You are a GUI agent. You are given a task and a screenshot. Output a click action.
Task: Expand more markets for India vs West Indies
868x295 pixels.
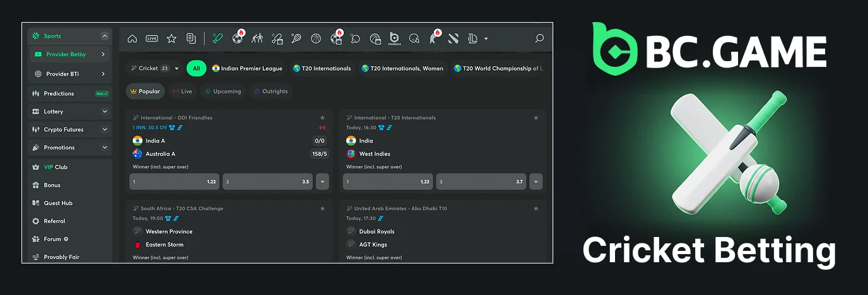pos(536,182)
